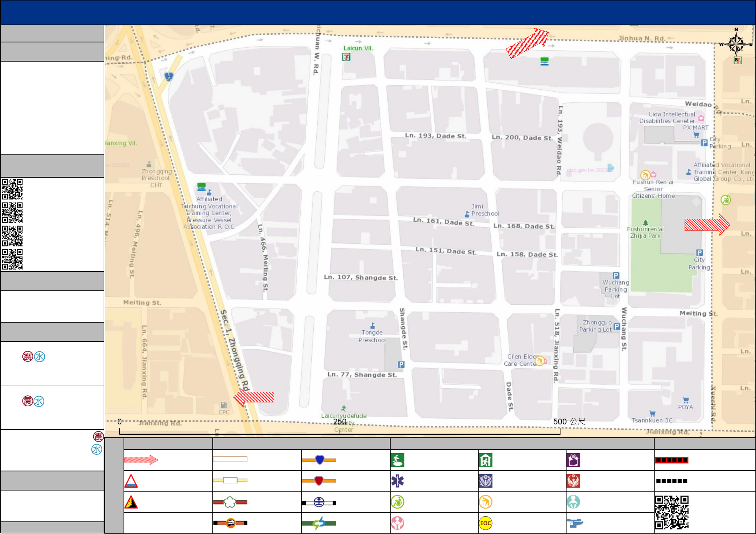Image resolution: width=756 pixels, height=534 pixels.
Task: Click the 'Jinhua N. Rd.' road label
Action: point(642,38)
